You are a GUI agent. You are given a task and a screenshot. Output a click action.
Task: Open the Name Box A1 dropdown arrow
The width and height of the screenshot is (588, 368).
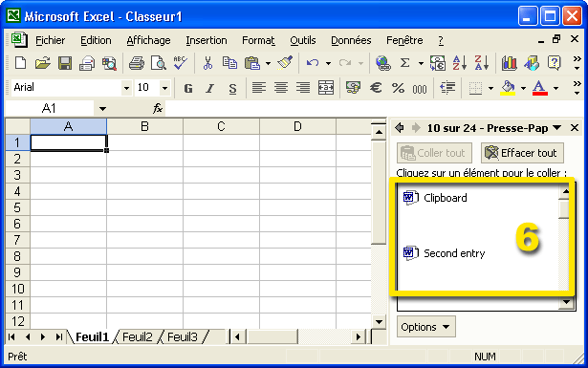(x=102, y=109)
